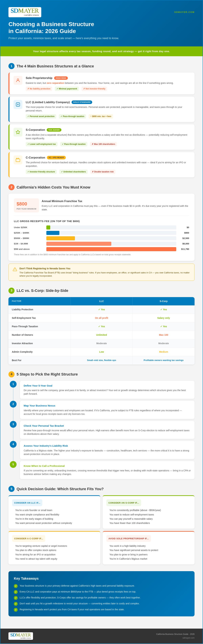Viewport: 203px width, 644px height.
Task: Click first green checkmark in Key Takeaways
Action: point(16,586)
